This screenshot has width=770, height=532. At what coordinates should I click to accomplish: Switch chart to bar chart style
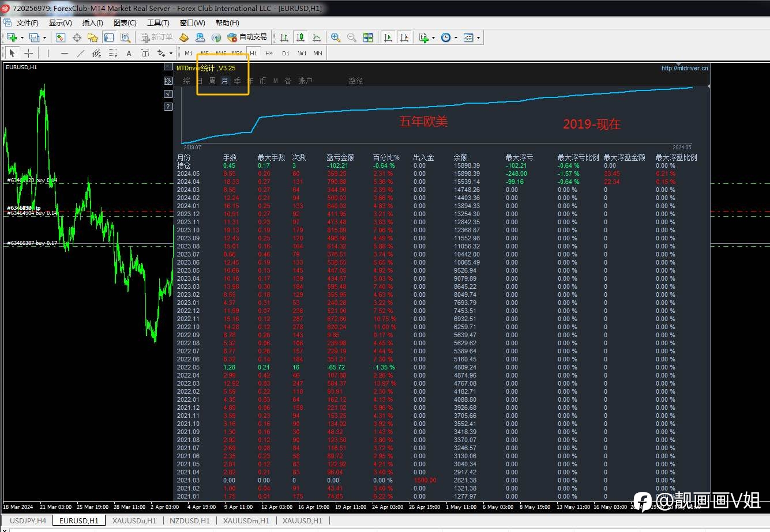coord(284,37)
